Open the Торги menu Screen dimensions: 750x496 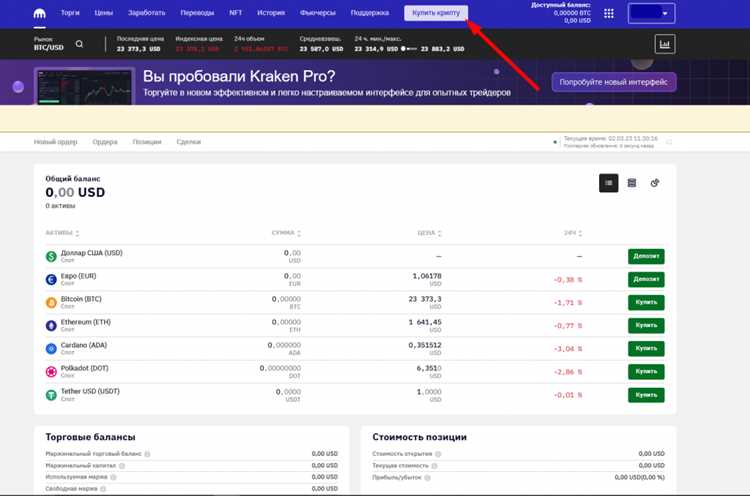tap(70, 13)
